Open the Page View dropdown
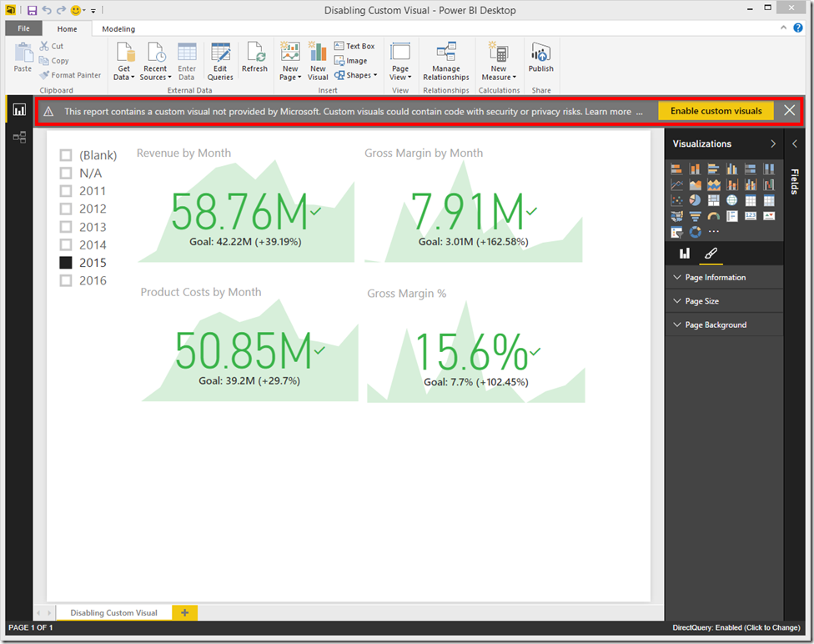814x644 pixels. point(400,61)
